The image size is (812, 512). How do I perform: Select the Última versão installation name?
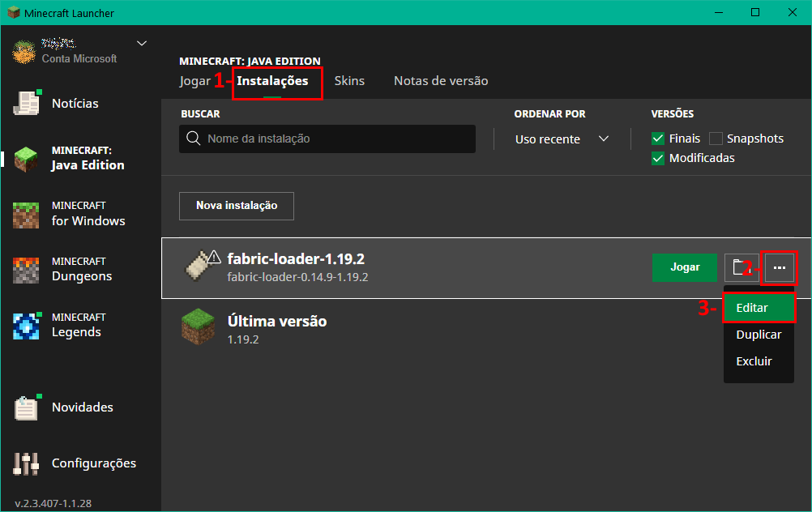pos(277,322)
